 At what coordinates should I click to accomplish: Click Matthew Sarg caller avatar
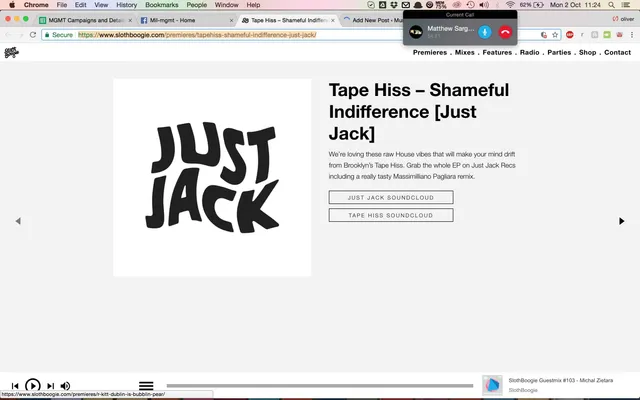point(416,32)
